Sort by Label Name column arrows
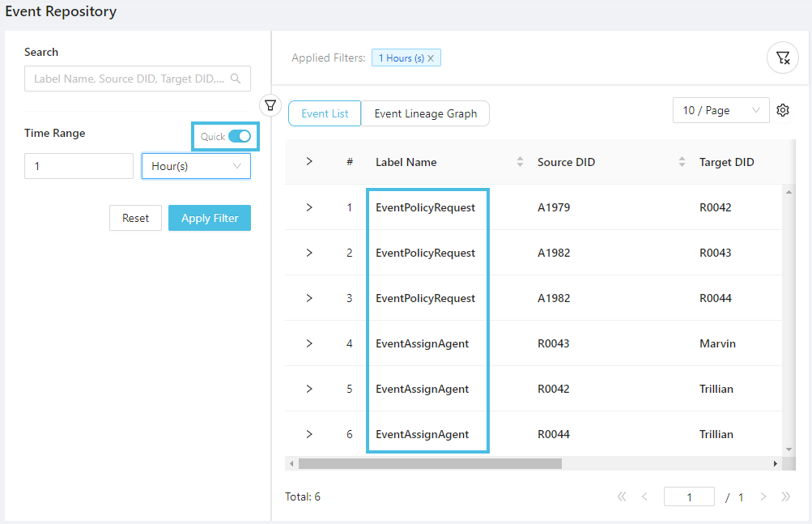 click(520, 162)
